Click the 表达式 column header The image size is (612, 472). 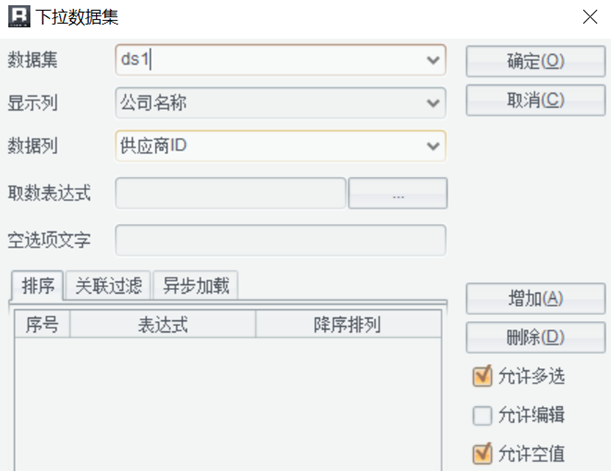tap(163, 324)
